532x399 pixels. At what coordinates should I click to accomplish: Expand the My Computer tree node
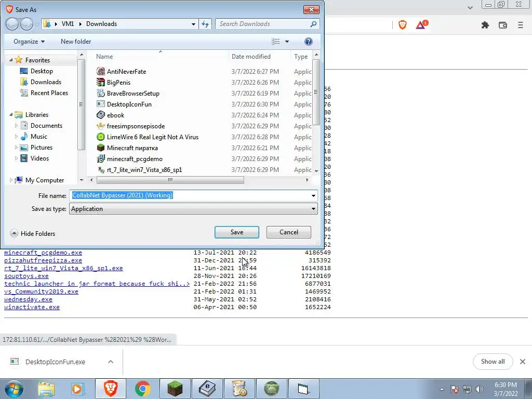point(11,180)
